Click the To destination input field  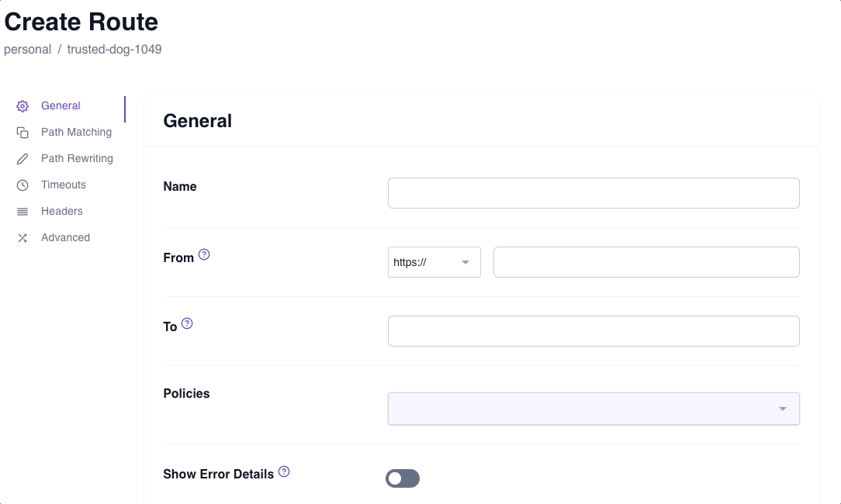(594, 331)
